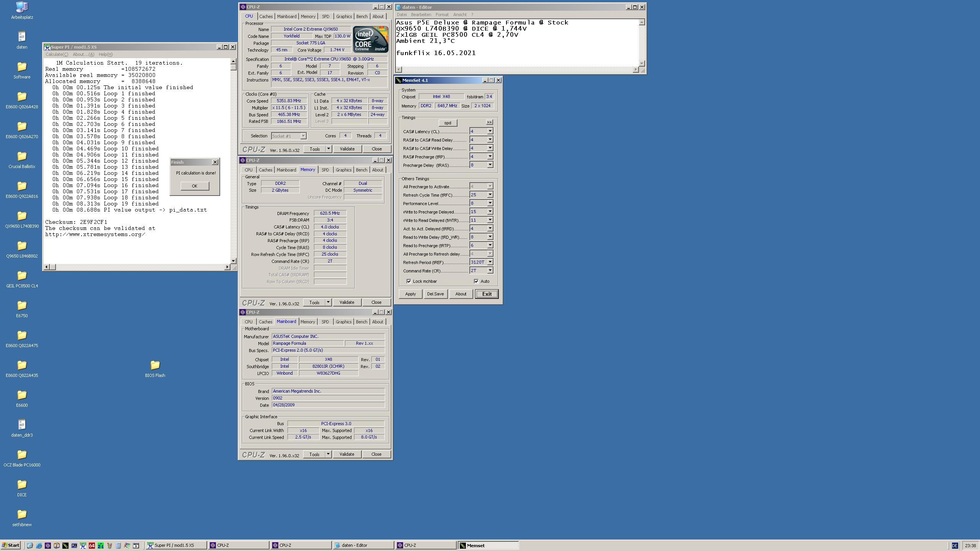Switch to Caches tab in top CPU-Z window
This screenshot has height=551, width=980.
tap(266, 16)
